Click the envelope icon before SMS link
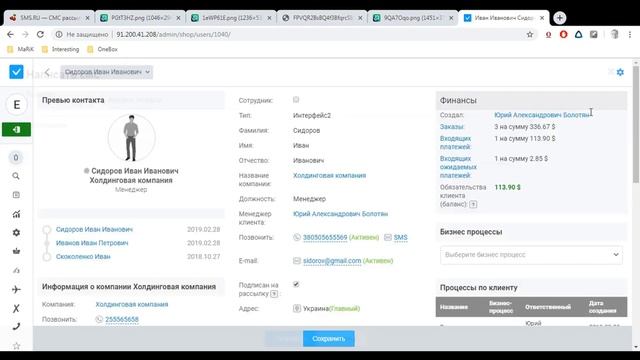The image size is (640, 360). click(x=388, y=238)
